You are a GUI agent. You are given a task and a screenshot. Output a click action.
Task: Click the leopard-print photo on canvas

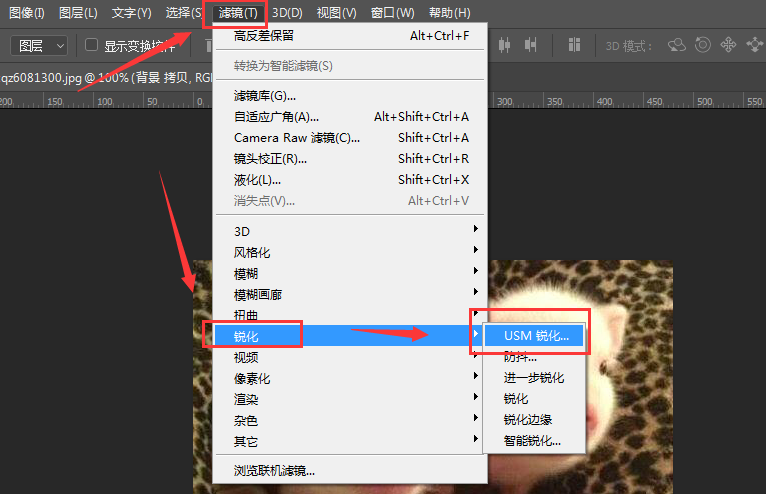coord(629,376)
